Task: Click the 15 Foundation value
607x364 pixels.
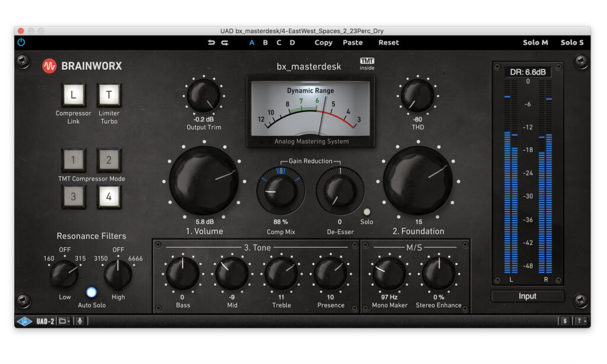Action: pos(418,222)
